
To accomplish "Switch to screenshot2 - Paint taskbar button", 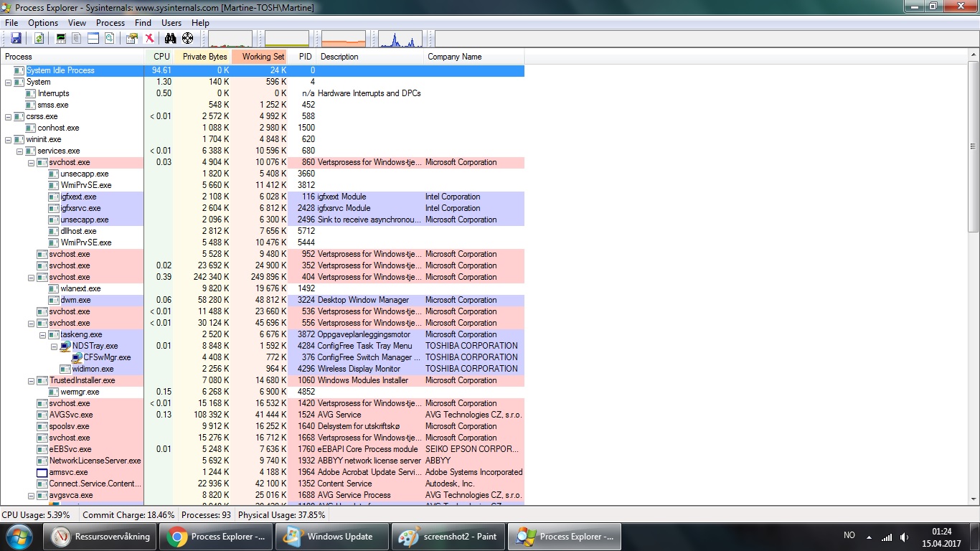I will point(450,537).
